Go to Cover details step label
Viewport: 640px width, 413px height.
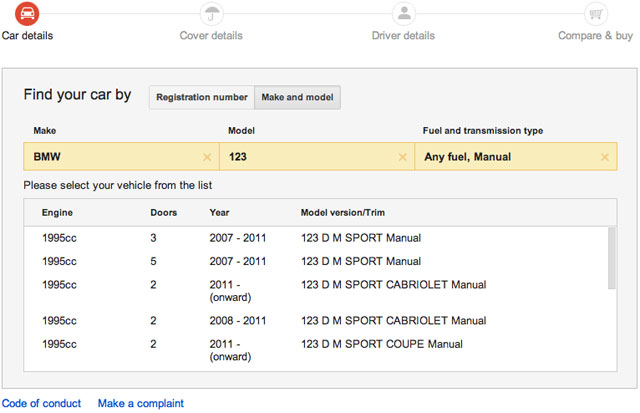point(212,36)
